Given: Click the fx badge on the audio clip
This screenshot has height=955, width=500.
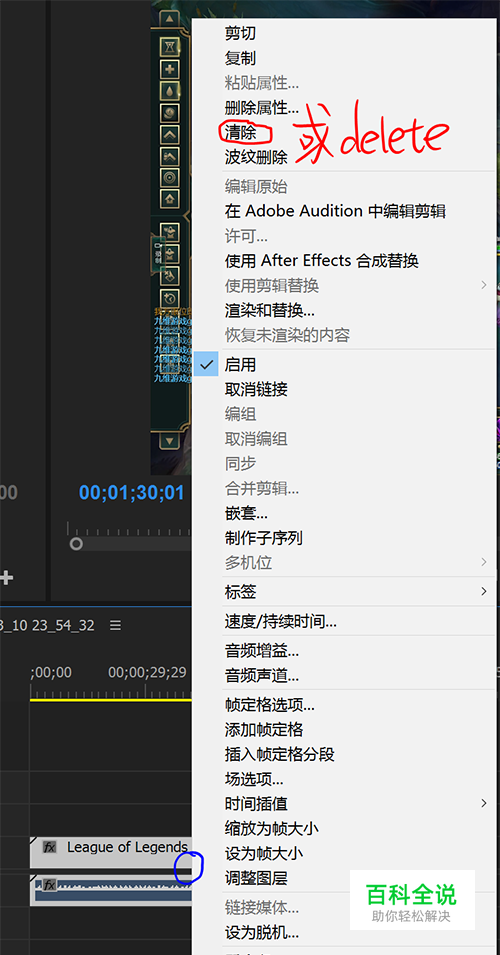Looking at the screenshot, I should [x=49, y=885].
